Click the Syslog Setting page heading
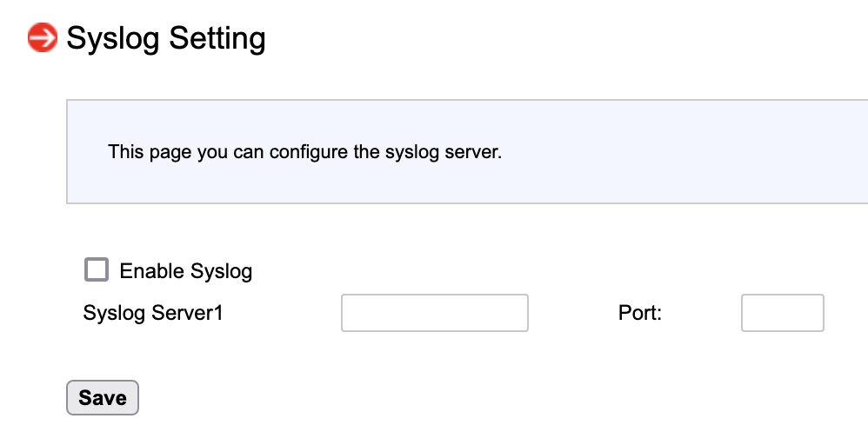This screenshot has height=445, width=868. pyautogui.click(x=165, y=38)
